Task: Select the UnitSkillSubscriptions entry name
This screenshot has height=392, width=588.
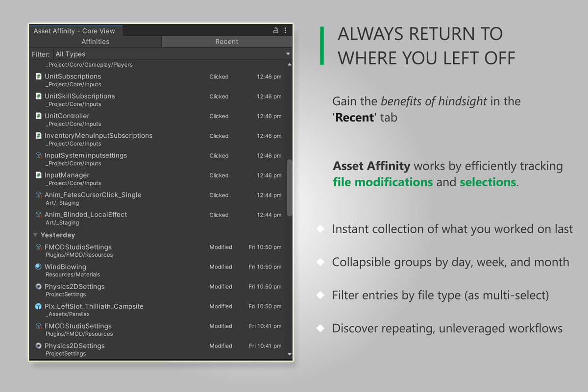Action: point(80,96)
